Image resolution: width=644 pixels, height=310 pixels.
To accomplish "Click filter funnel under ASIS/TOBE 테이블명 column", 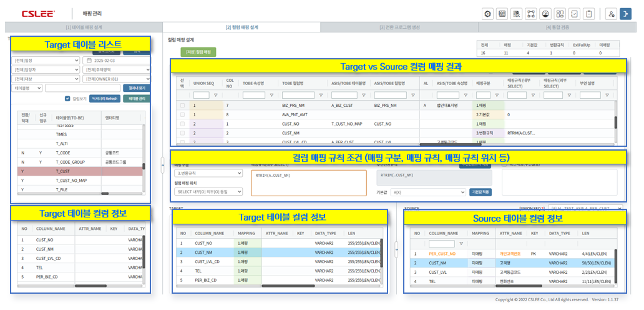I will [x=364, y=96].
